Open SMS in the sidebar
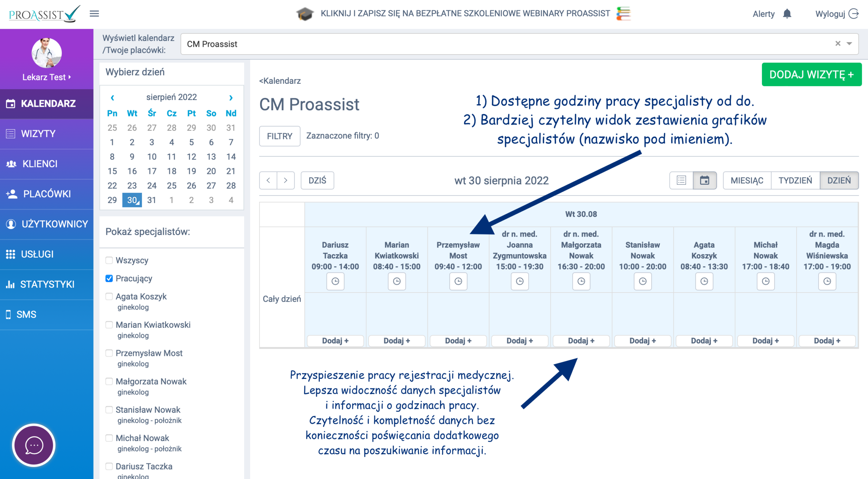 tap(47, 315)
